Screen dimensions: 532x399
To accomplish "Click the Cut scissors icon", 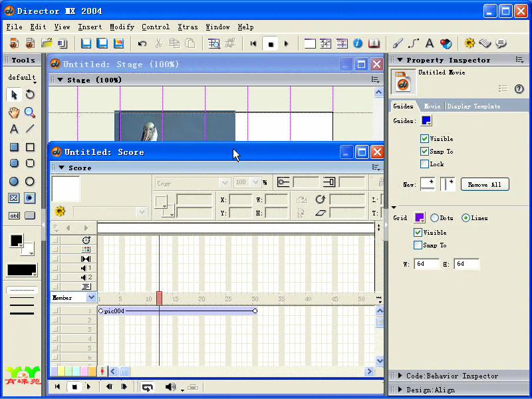I will tap(158, 43).
